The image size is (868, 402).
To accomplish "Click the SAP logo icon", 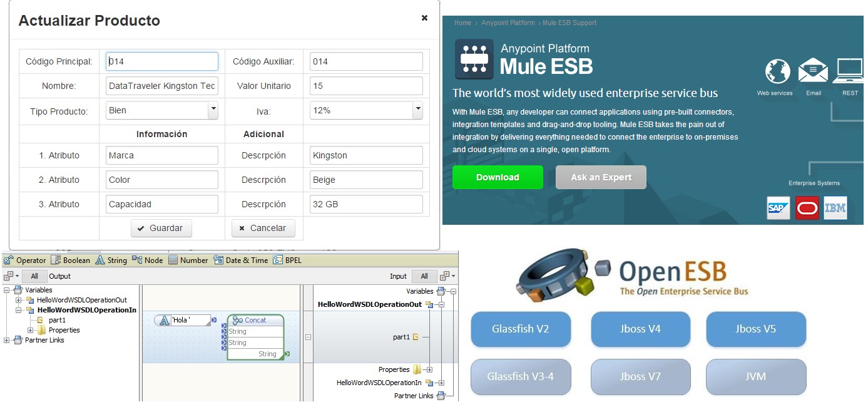I will pyautogui.click(x=779, y=207).
